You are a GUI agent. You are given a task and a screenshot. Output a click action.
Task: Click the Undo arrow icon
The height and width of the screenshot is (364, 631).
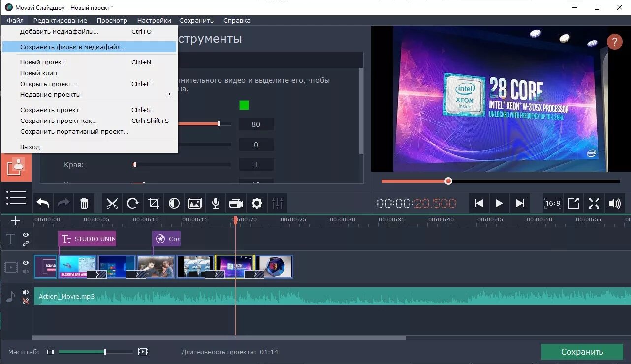[42, 203]
